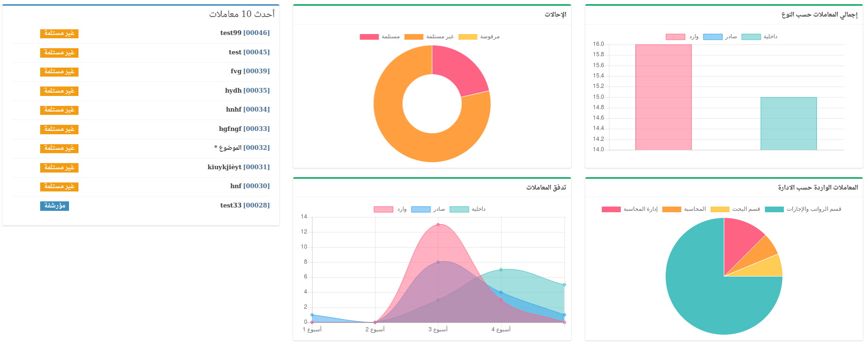This screenshot has height=355, width=868.
Task: Toggle إدارة المحاسبة legend in the pie chart
Action: tap(630, 209)
